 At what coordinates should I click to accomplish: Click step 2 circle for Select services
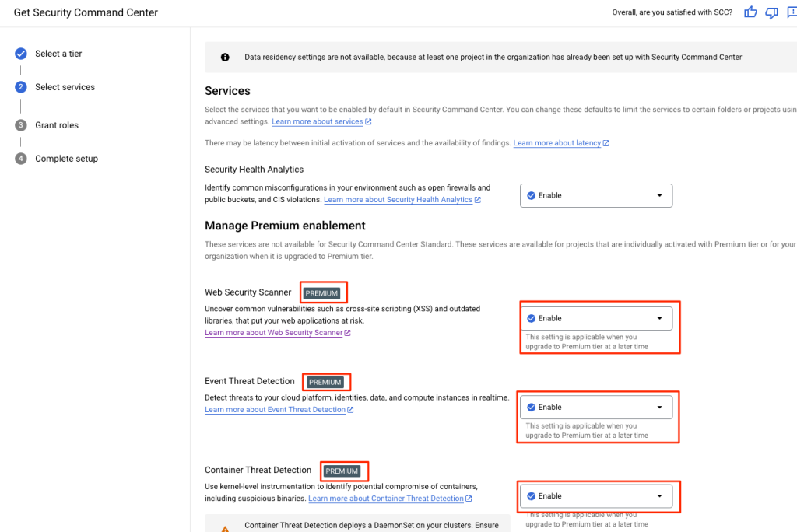(x=21, y=87)
